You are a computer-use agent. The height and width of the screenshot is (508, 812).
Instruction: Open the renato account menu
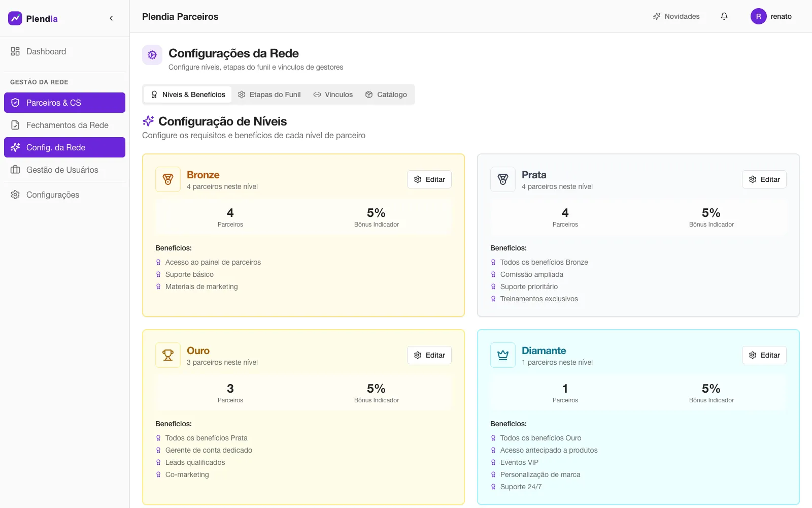[x=771, y=16]
